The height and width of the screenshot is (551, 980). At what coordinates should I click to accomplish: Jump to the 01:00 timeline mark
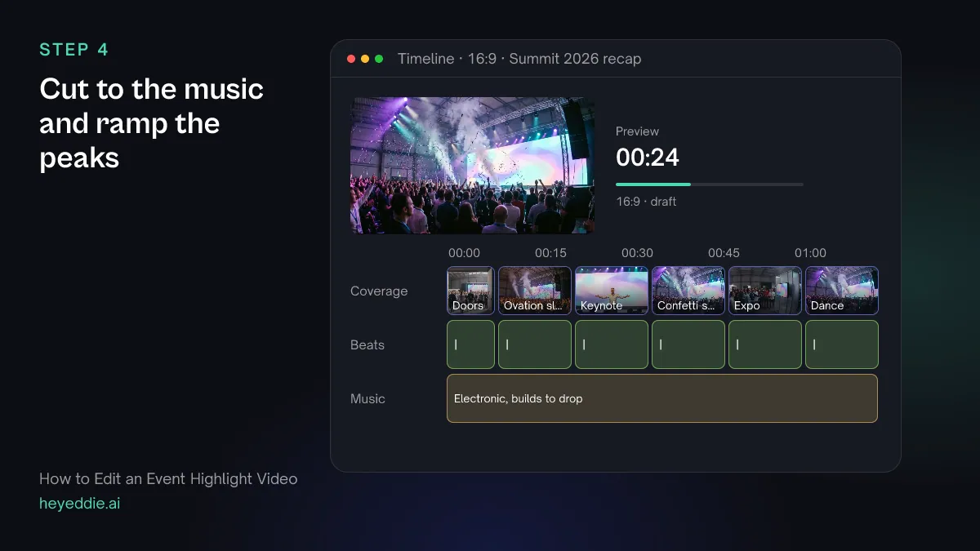coord(810,253)
